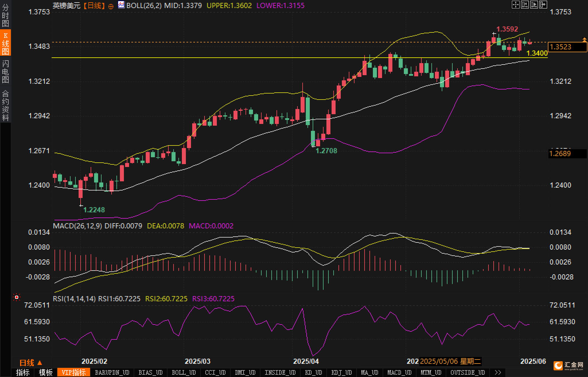Apply the INSIDE_UD indicator
This screenshot has height=377, width=588.
click(280, 372)
